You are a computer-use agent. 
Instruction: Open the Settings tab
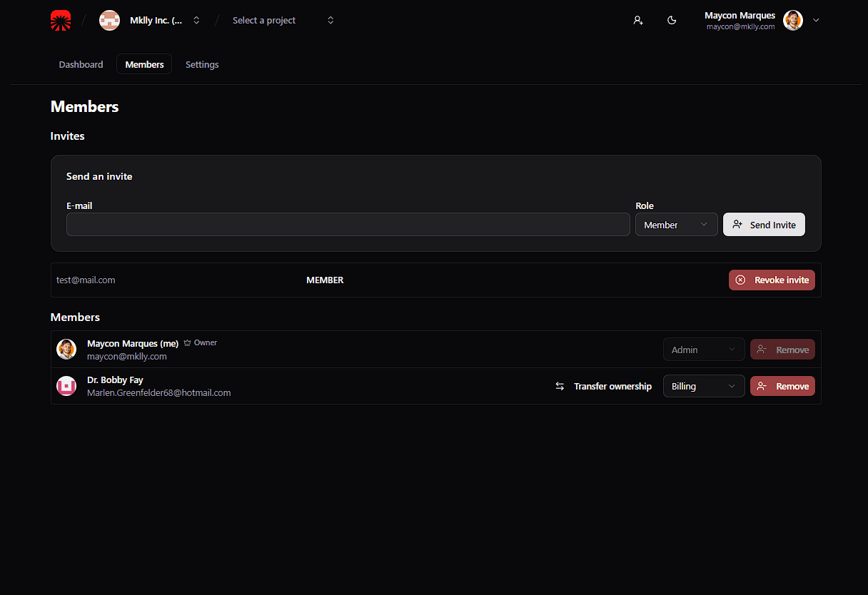tap(202, 64)
